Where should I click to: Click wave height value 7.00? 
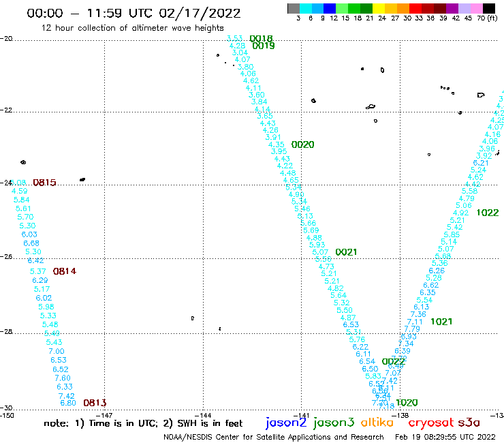(57, 351)
